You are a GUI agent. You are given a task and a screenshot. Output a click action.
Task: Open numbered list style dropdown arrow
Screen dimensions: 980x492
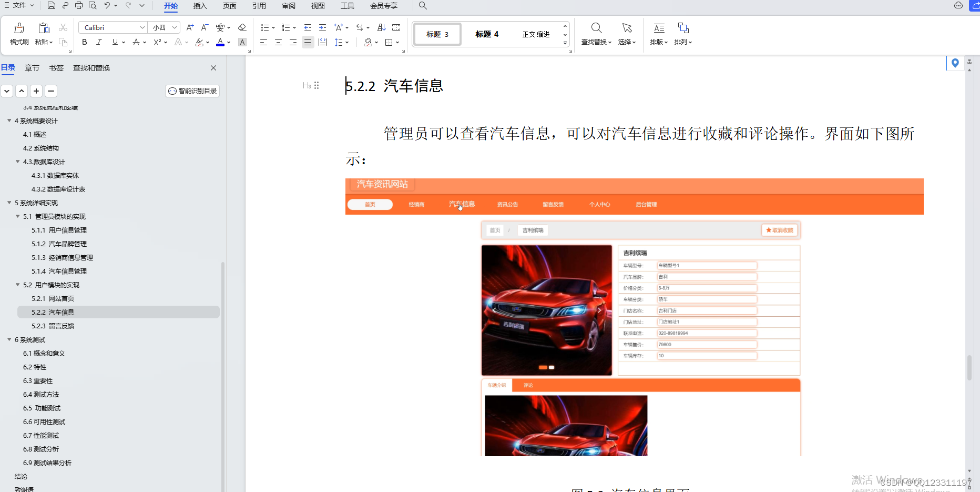coord(294,27)
